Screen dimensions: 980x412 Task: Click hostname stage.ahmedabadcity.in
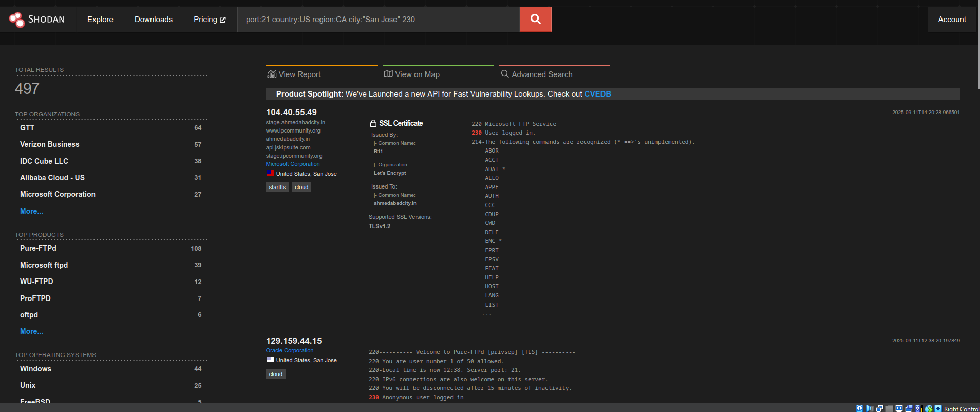[x=295, y=122]
